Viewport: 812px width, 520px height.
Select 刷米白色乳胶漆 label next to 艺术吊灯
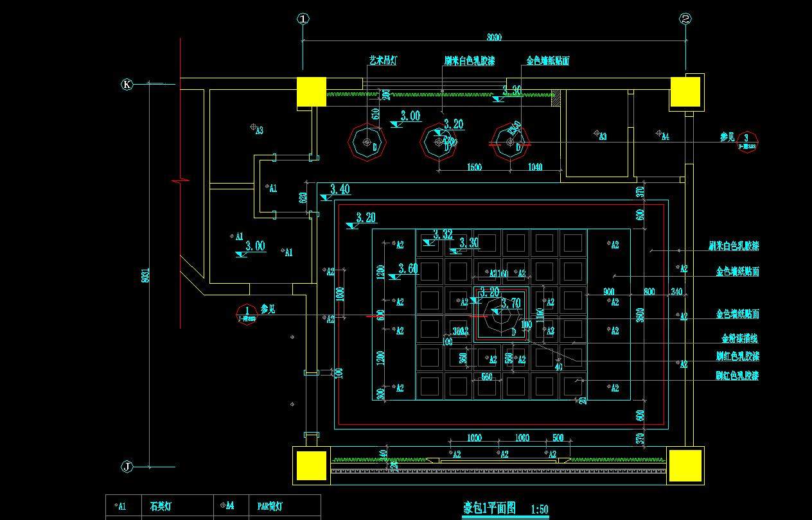click(469, 60)
